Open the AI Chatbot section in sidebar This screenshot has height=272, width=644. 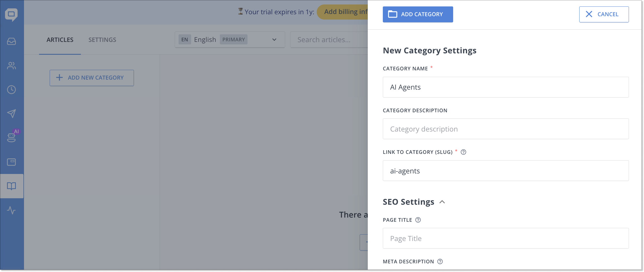click(x=12, y=137)
